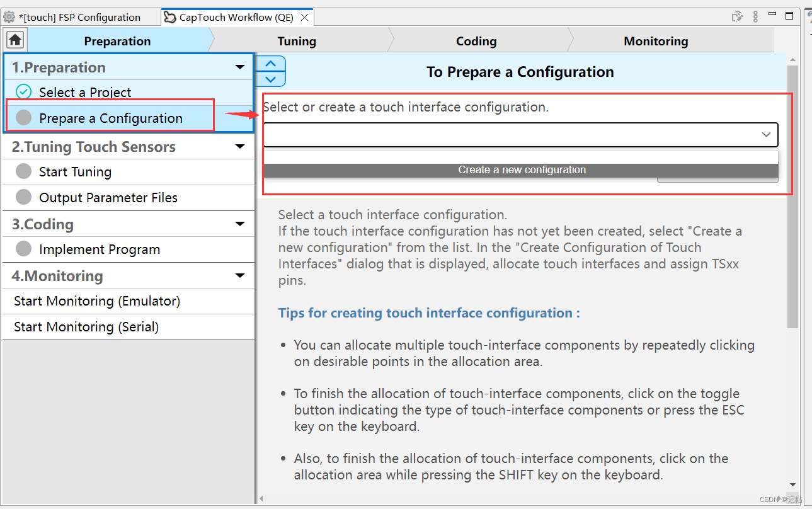Go to the Monitoring workflow stage
812x509 pixels.
tap(656, 41)
